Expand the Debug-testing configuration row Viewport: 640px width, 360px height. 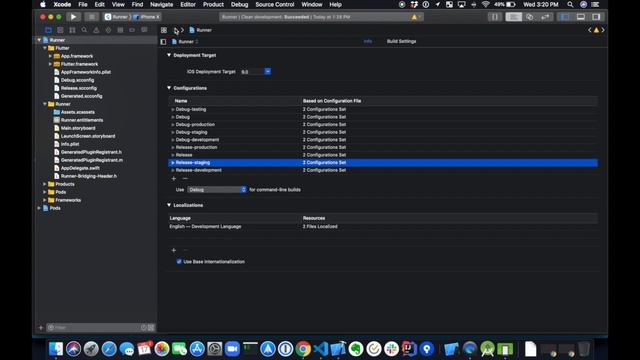pyautogui.click(x=173, y=109)
